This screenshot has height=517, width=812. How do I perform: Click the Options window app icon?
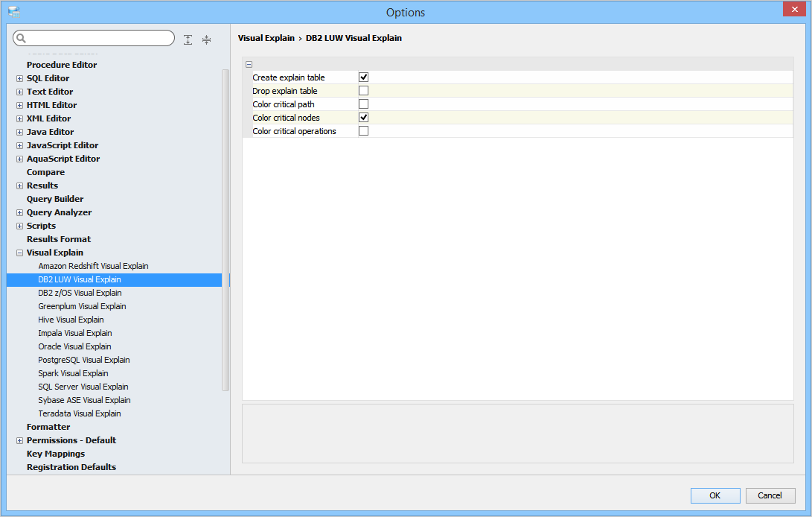[14, 11]
